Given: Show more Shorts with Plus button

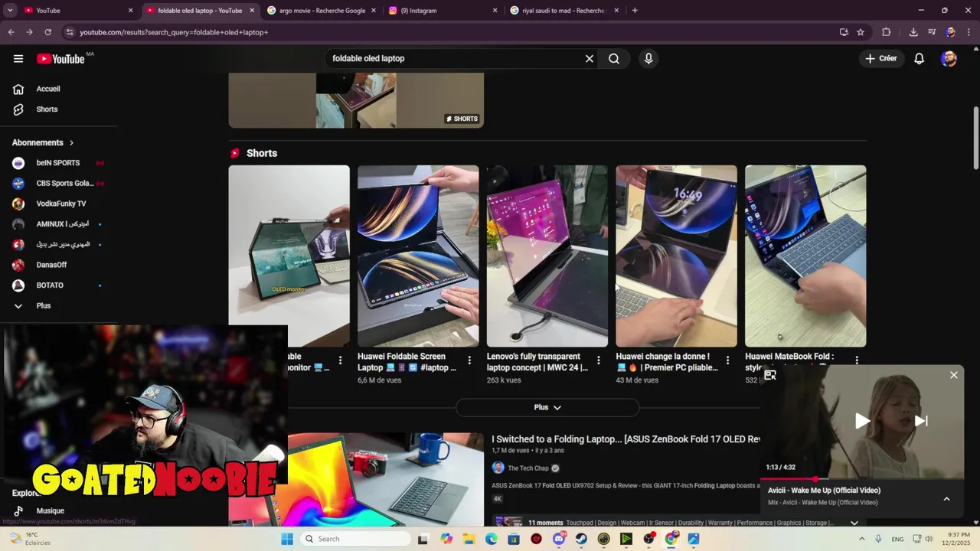Looking at the screenshot, I should (547, 408).
